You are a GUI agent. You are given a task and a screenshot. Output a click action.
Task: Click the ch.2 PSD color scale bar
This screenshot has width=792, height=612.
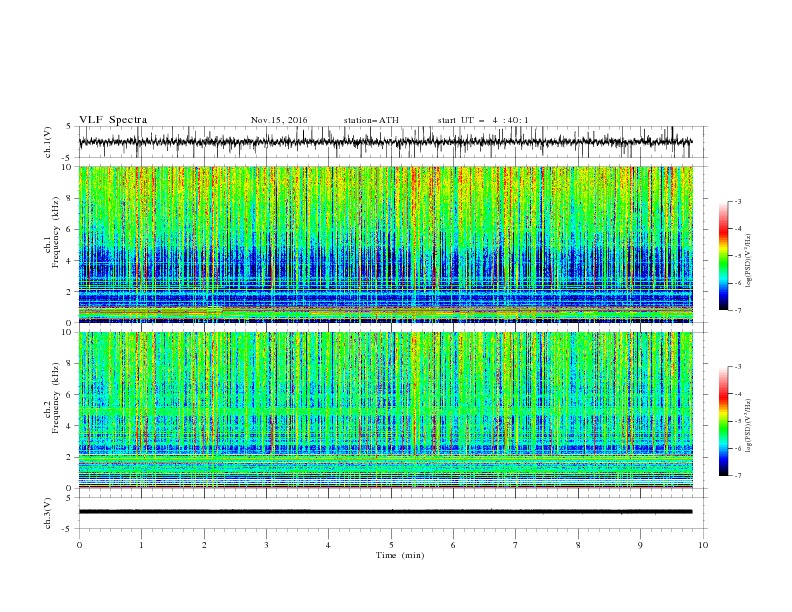(723, 421)
